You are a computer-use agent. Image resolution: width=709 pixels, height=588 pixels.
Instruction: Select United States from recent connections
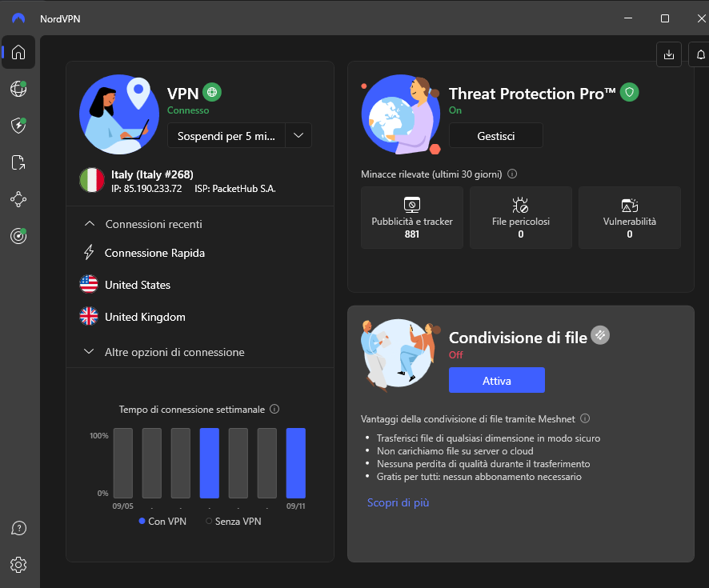(x=137, y=284)
